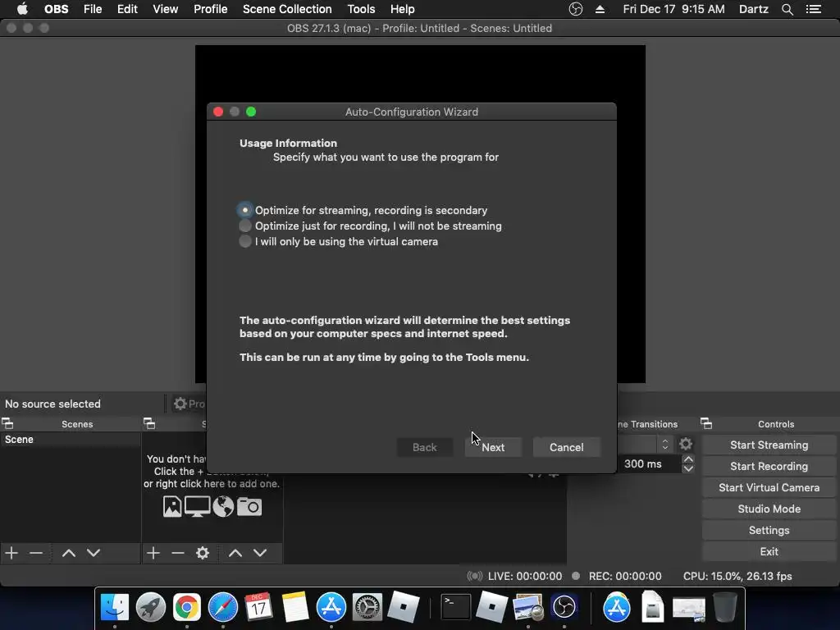Open the Trash in the Dock

[x=725, y=608]
